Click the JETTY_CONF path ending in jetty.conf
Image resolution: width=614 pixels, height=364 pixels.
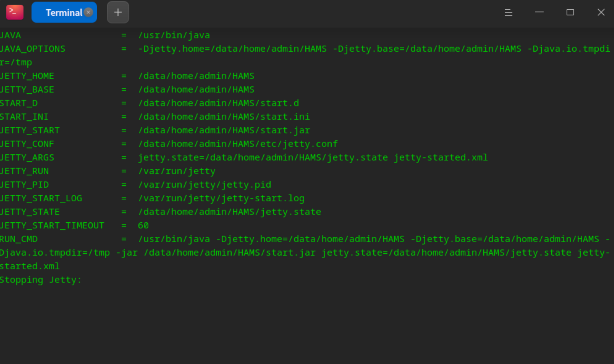(x=238, y=144)
